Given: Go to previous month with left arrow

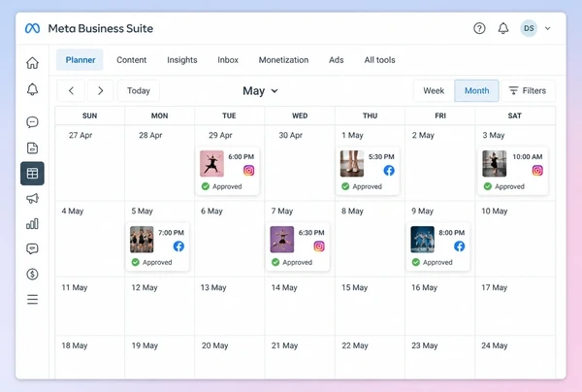Looking at the screenshot, I should coord(71,90).
